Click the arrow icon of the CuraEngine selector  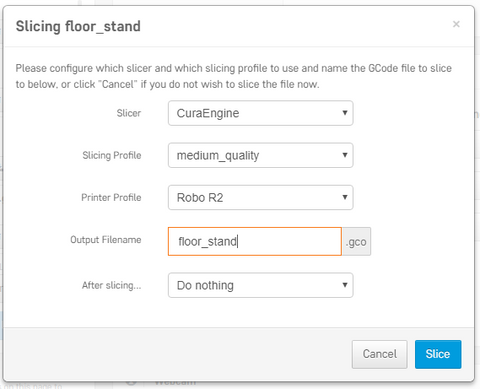[x=345, y=113]
